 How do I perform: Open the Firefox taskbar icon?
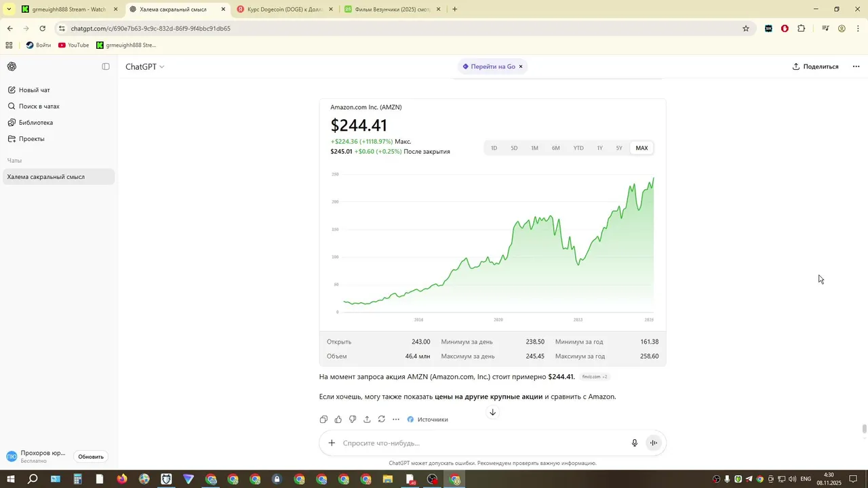(x=122, y=479)
